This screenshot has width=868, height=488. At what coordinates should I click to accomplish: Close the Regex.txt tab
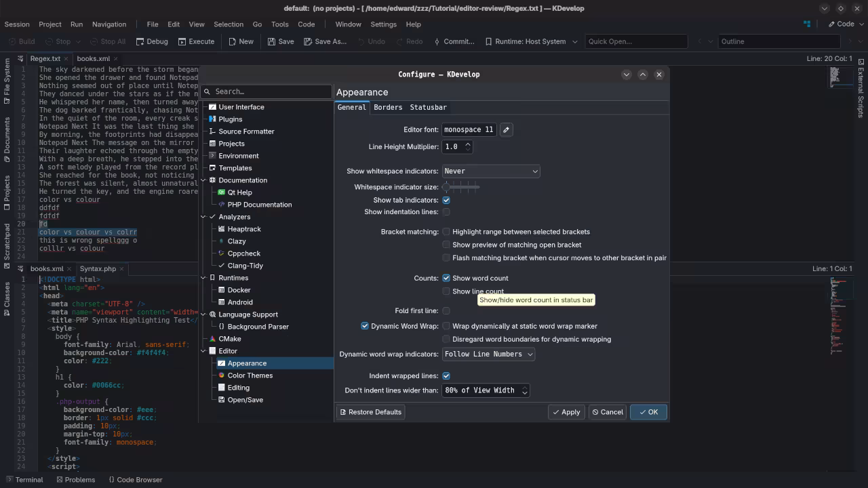(x=67, y=59)
